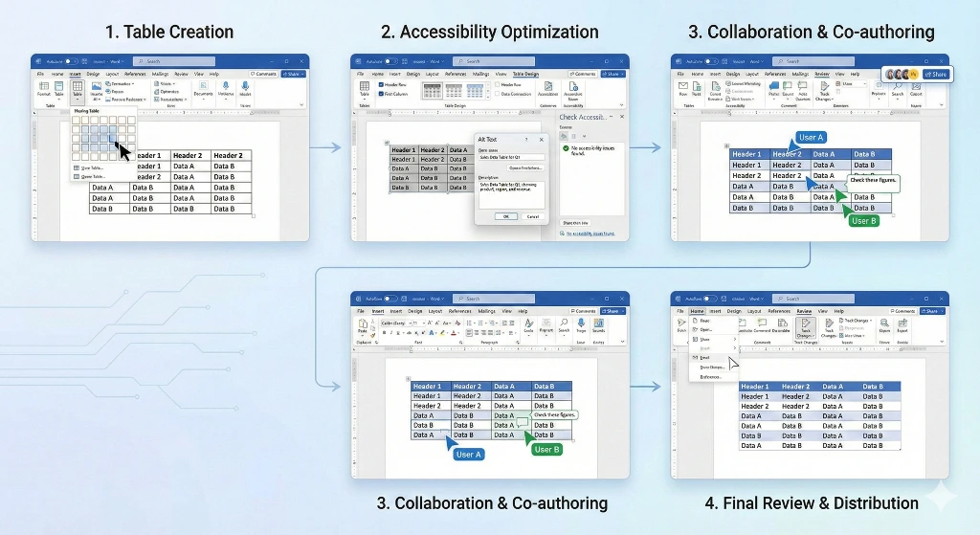
Task: Click Search magnifier ribbon icon in upper Collaboration window
Action: pos(898,85)
